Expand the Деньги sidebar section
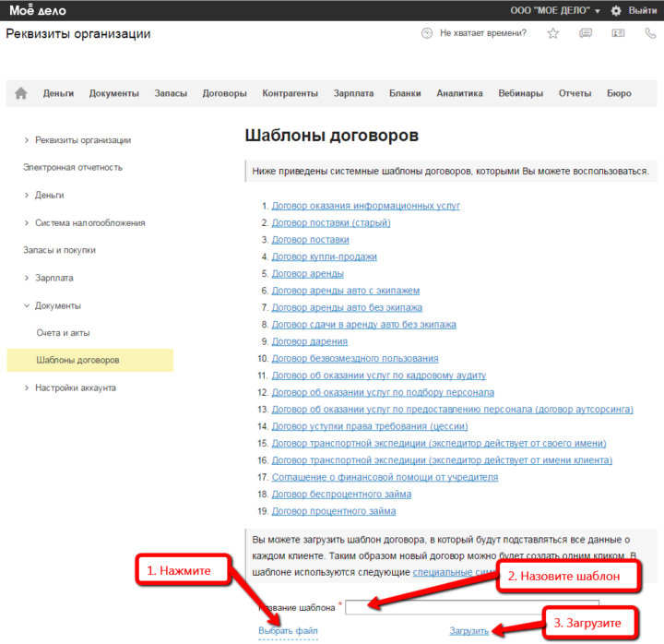 (44, 196)
